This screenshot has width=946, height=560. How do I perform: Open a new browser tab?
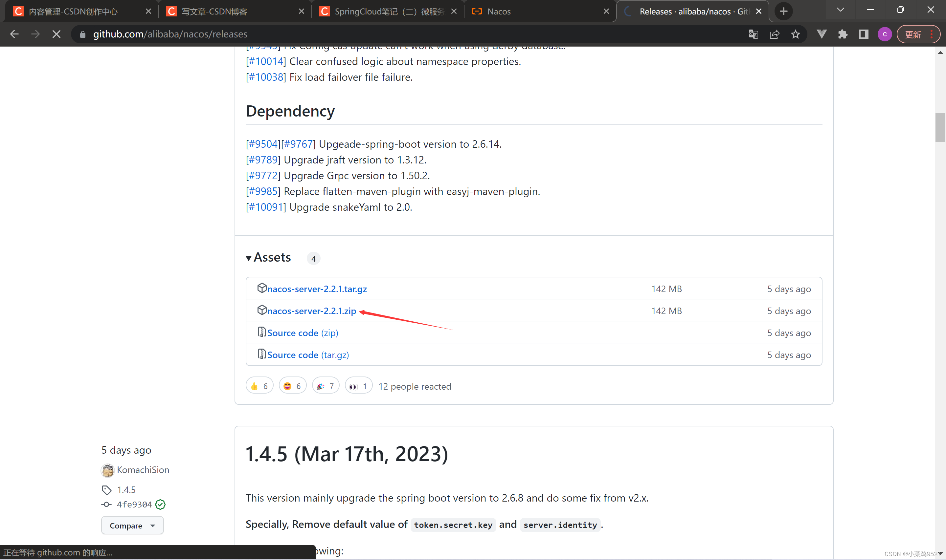coord(784,11)
